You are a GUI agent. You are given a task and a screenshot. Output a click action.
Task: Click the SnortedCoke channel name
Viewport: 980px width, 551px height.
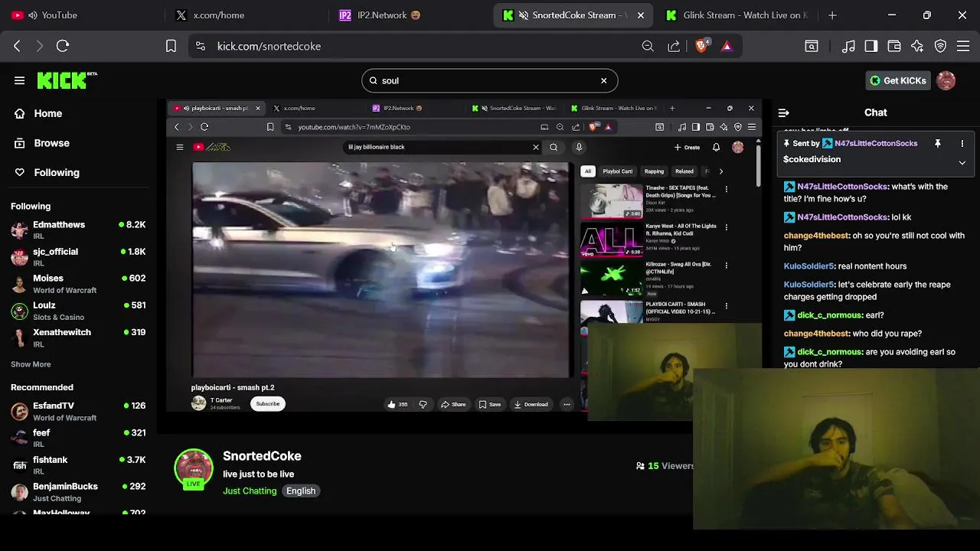click(262, 455)
